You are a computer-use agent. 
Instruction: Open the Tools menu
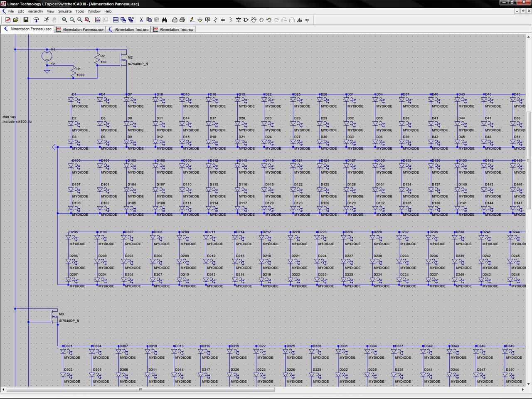(80, 11)
